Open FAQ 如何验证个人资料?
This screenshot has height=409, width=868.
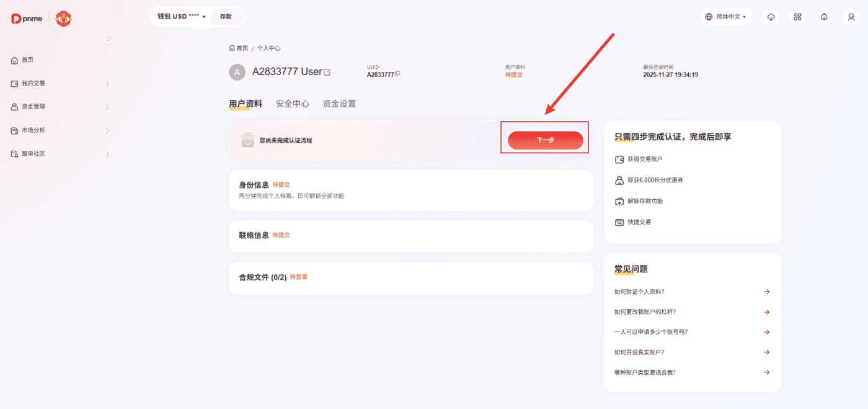click(x=691, y=292)
